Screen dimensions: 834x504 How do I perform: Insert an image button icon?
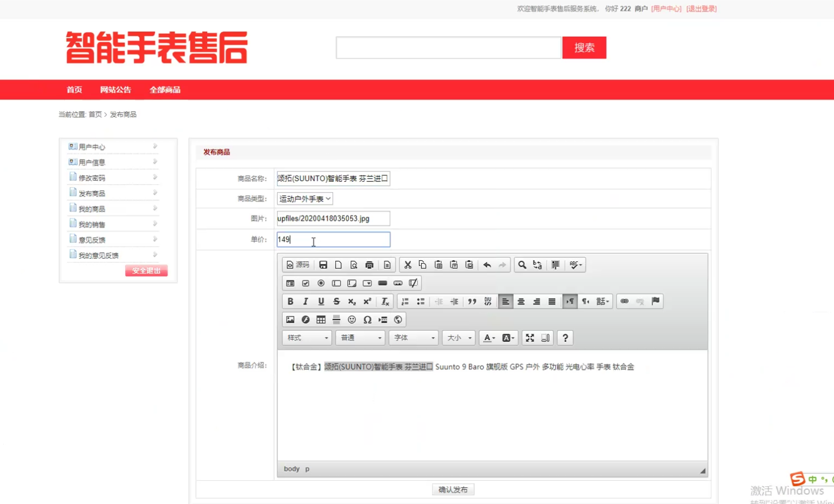pos(398,283)
